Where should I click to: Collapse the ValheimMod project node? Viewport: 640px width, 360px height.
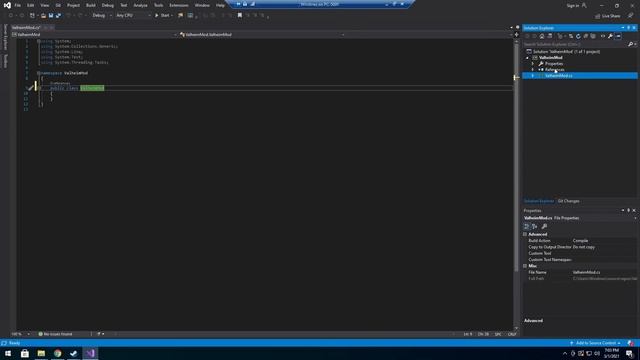pyautogui.click(x=527, y=58)
